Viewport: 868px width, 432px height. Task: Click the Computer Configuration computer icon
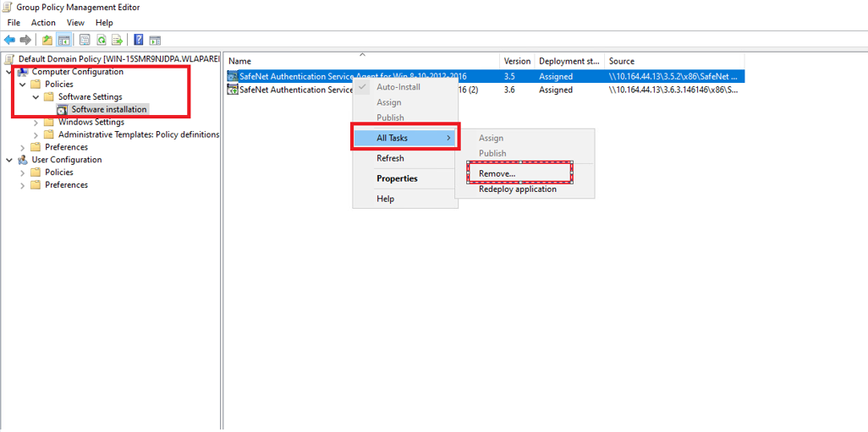23,72
